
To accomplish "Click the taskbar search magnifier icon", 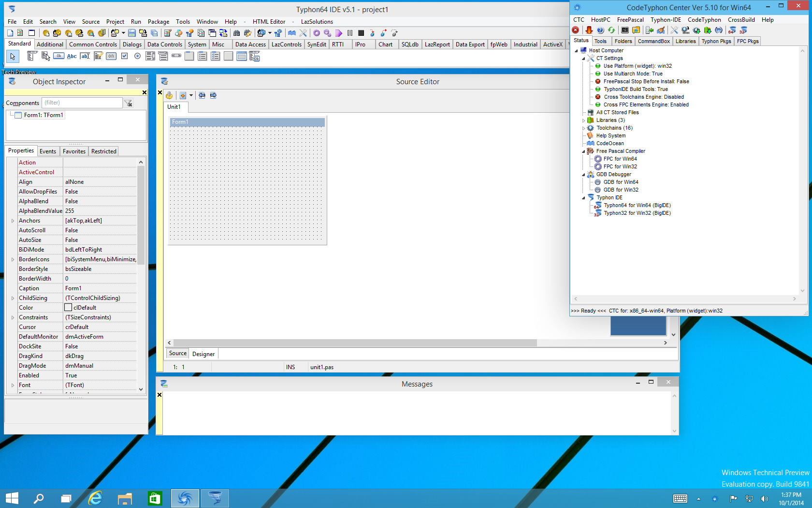I will click(39, 498).
